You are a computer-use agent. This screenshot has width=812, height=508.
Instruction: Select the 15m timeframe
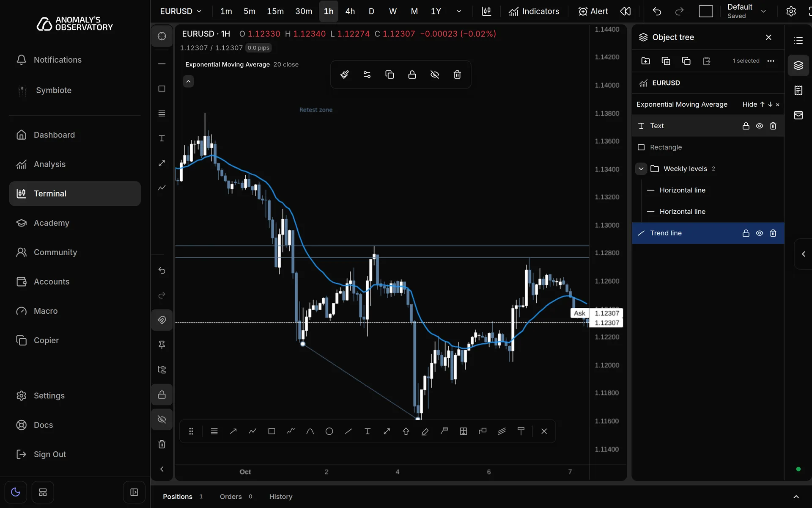click(x=275, y=11)
